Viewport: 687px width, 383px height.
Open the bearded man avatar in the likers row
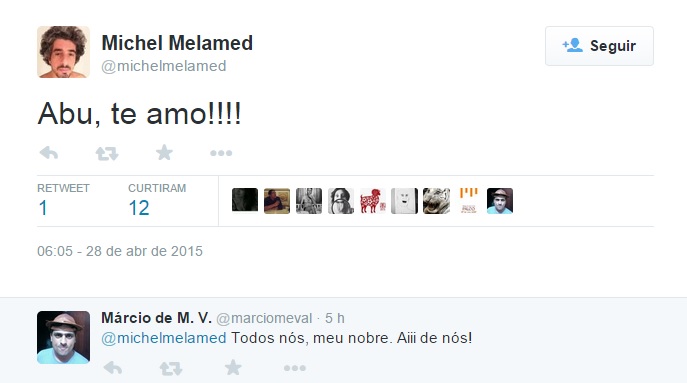pos(341,201)
